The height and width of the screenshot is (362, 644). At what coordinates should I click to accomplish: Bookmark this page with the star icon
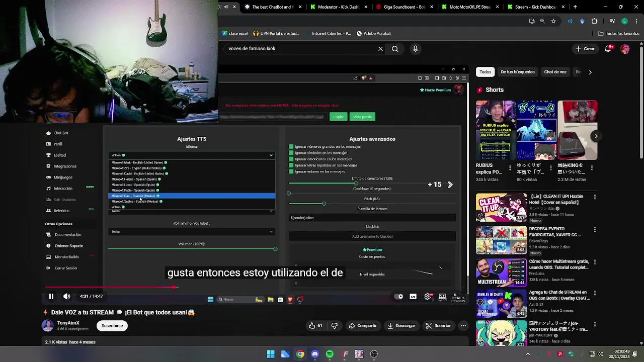tap(553, 21)
